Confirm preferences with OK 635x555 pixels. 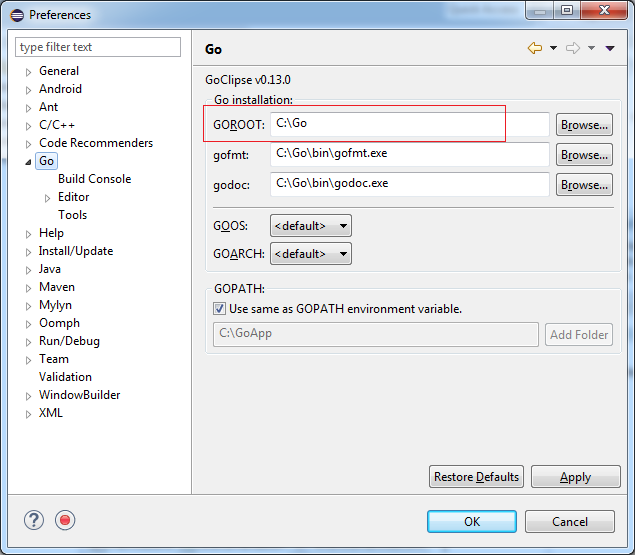472,521
